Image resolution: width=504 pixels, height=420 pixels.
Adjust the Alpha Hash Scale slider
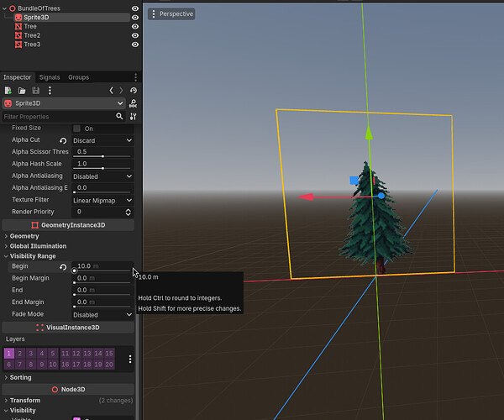point(102,168)
